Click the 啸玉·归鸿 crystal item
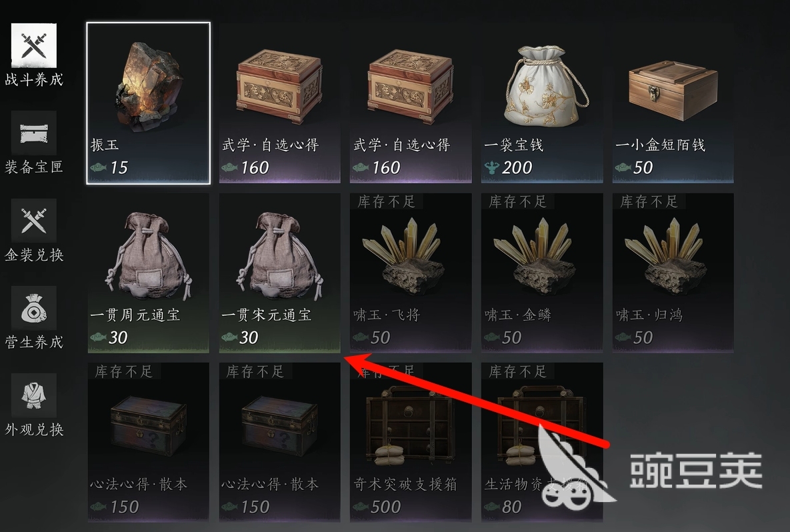 pos(673,273)
